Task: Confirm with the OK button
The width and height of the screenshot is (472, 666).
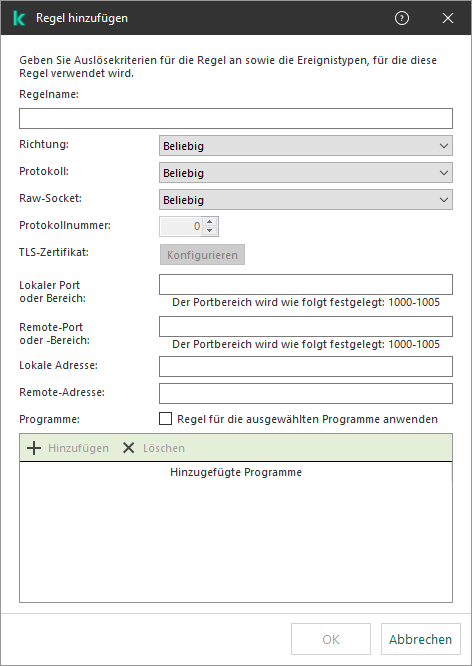Action: point(331,639)
